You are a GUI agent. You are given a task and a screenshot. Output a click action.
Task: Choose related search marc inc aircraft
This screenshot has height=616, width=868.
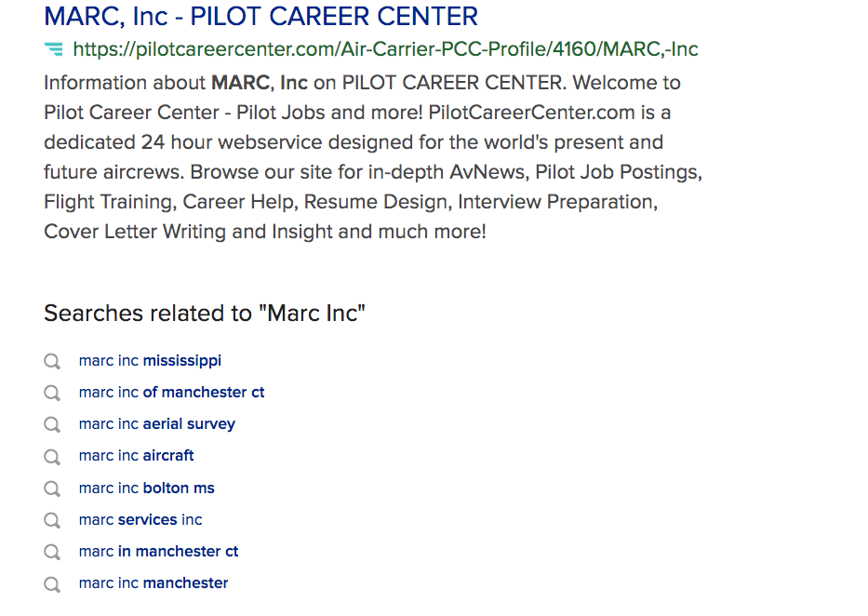pos(136,456)
